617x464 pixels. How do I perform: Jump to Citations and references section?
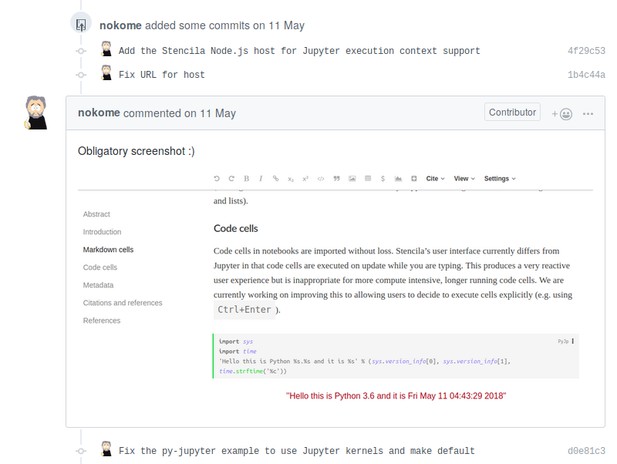[x=122, y=303]
